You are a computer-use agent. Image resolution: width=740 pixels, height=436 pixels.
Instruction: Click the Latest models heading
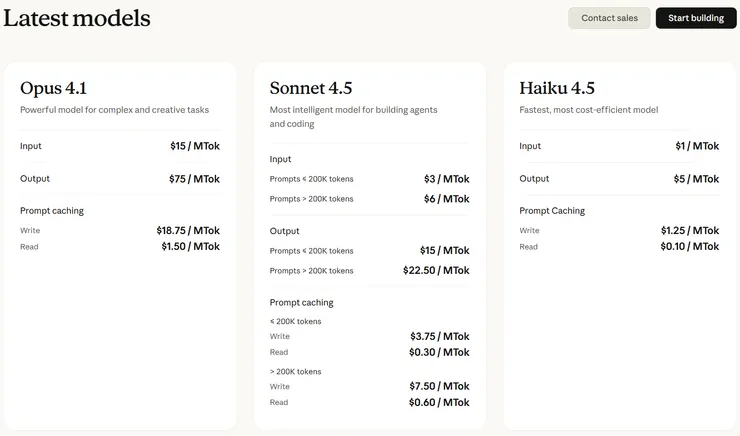[77, 18]
